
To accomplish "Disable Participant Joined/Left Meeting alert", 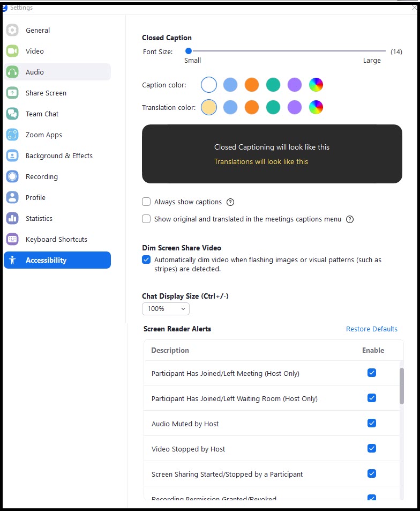I will coord(371,373).
